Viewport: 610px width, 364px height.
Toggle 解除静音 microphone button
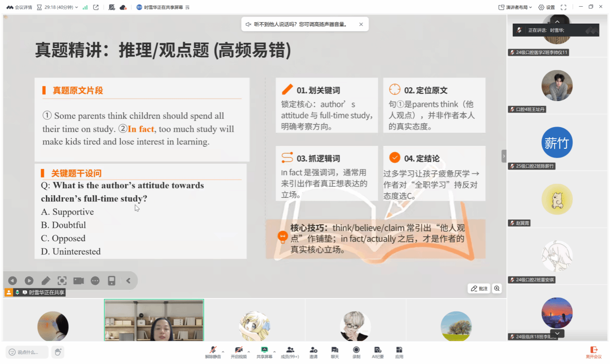(x=212, y=352)
